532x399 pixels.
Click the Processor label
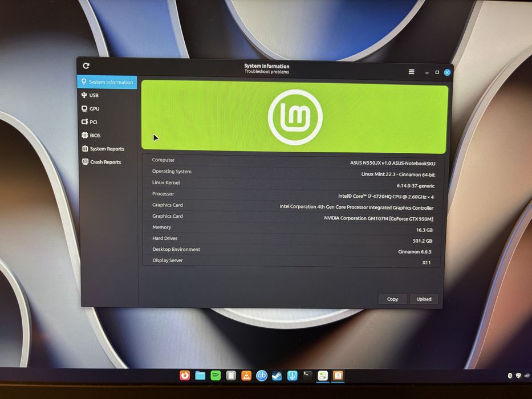163,194
